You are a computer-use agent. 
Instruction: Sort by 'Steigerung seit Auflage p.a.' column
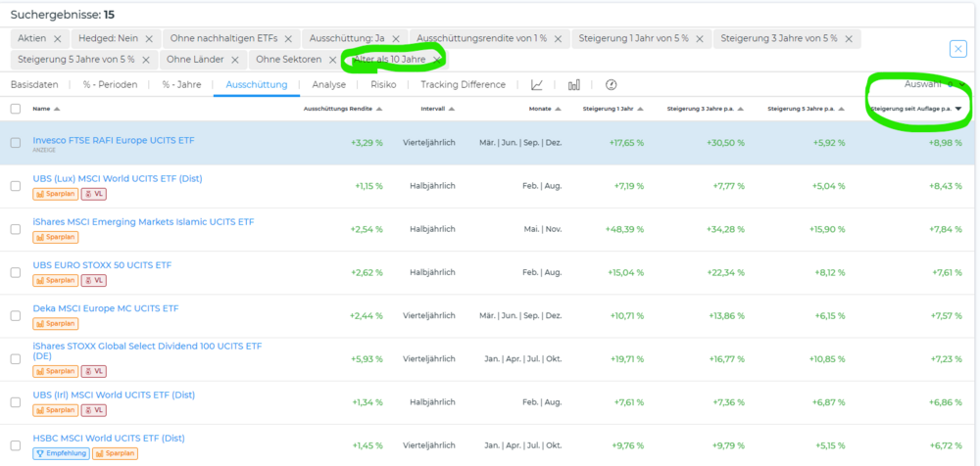click(x=911, y=109)
